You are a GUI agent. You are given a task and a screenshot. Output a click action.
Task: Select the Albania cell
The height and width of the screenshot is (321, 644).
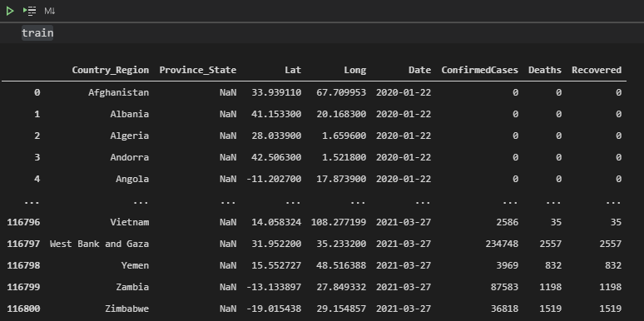coord(129,114)
